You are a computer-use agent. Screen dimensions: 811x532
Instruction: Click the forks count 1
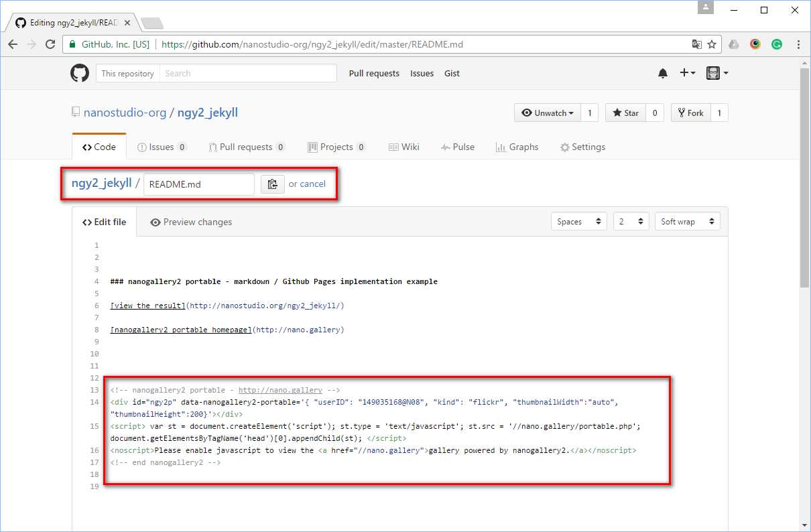click(719, 113)
